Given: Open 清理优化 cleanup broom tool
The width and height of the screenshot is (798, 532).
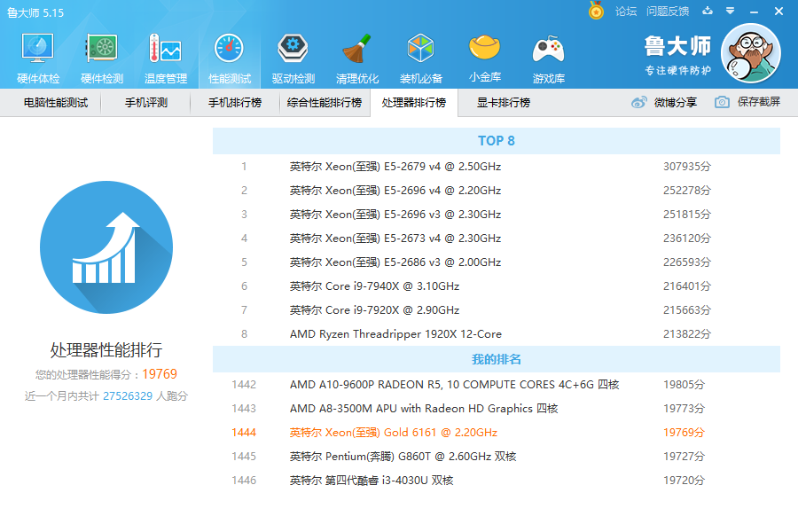Looking at the screenshot, I should tap(356, 58).
